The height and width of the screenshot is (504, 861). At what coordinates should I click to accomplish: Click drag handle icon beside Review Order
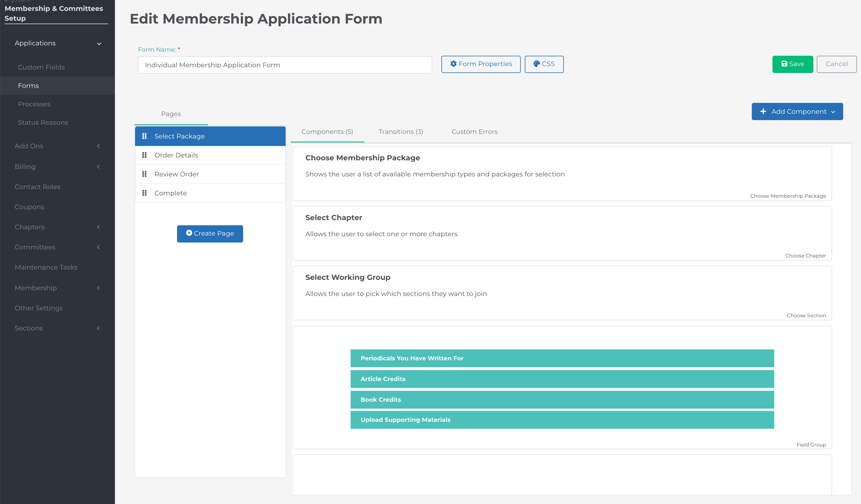[x=144, y=174]
